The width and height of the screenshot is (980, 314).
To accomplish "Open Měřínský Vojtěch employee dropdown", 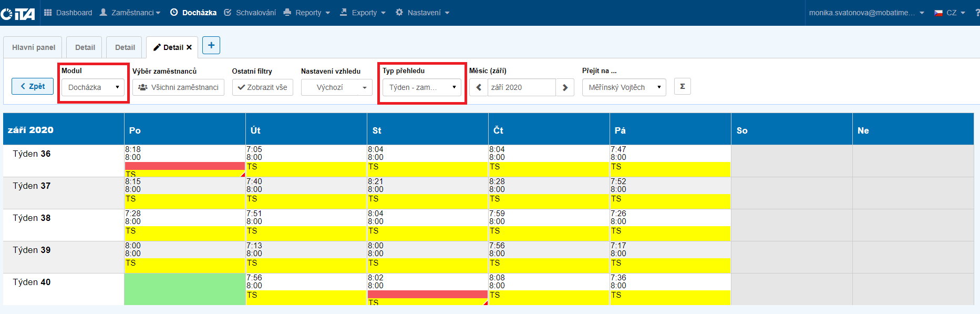I will pos(624,87).
